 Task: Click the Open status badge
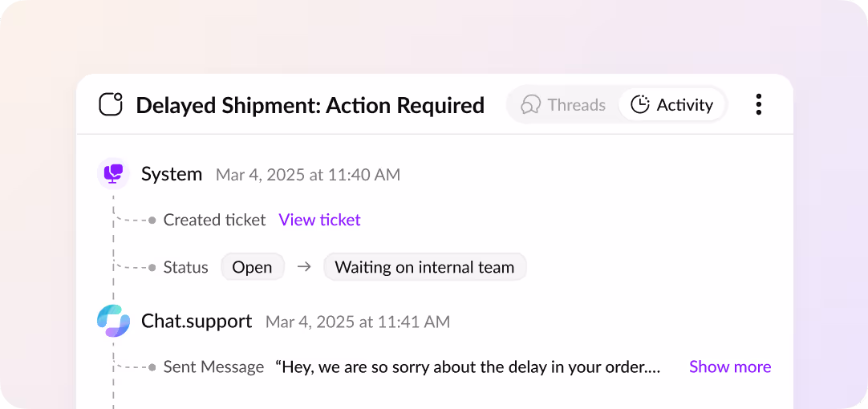(x=253, y=267)
